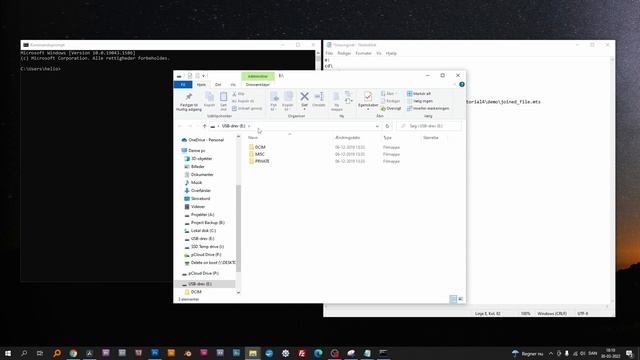Switch to the Del ribbon tab
This screenshot has height=360, width=640.
coord(218,84)
